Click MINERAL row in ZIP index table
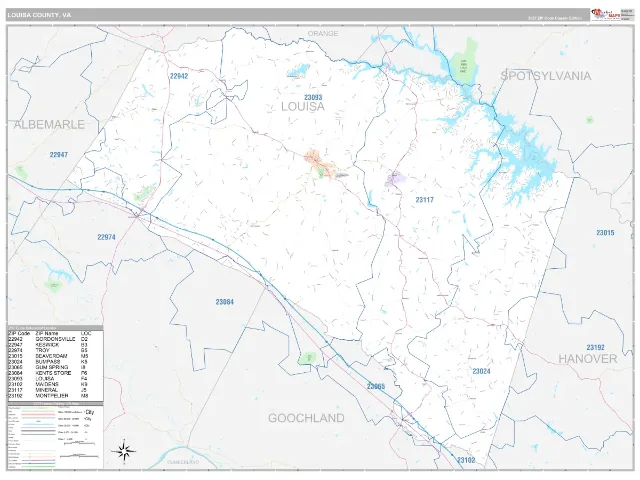The height and width of the screenshot is (480, 640). (x=49, y=390)
